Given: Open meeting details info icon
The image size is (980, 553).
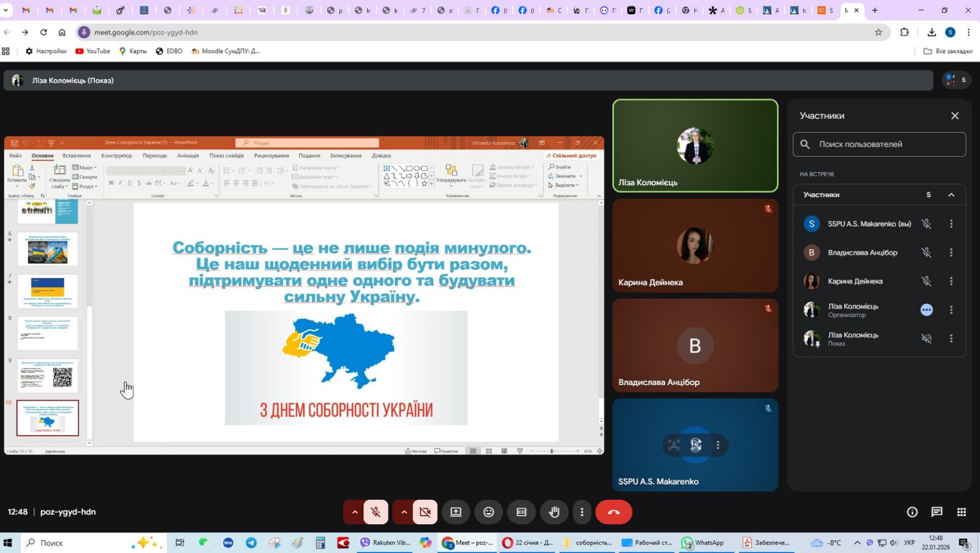Looking at the screenshot, I should tap(912, 512).
